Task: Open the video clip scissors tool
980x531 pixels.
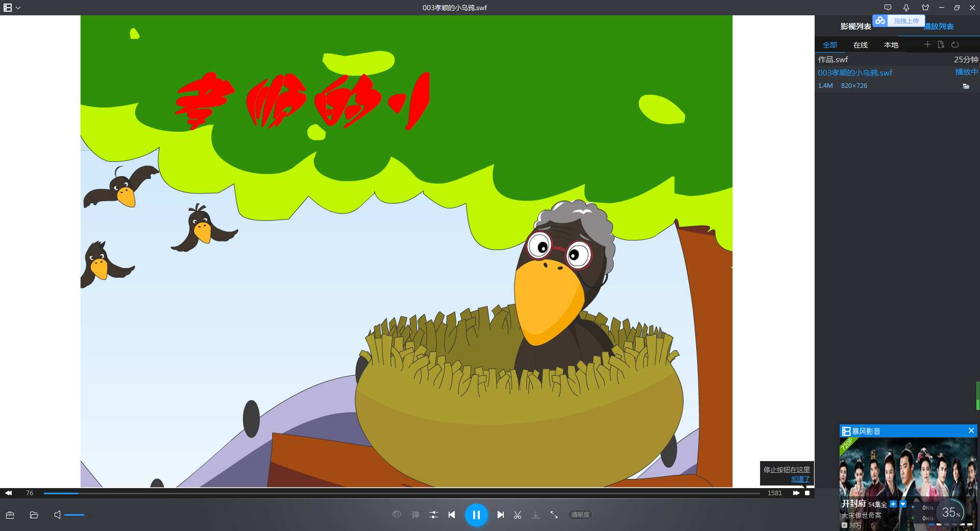Action: tap(518, 515)
